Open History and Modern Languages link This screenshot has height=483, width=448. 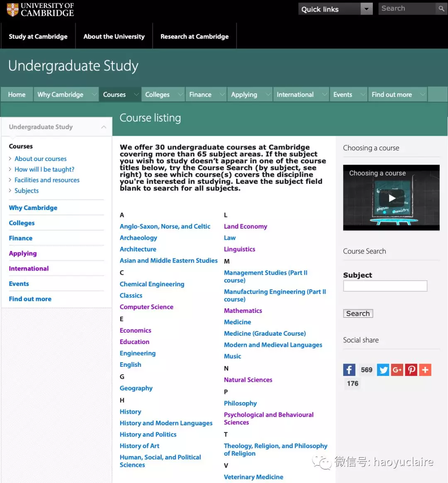click(166, 423)
